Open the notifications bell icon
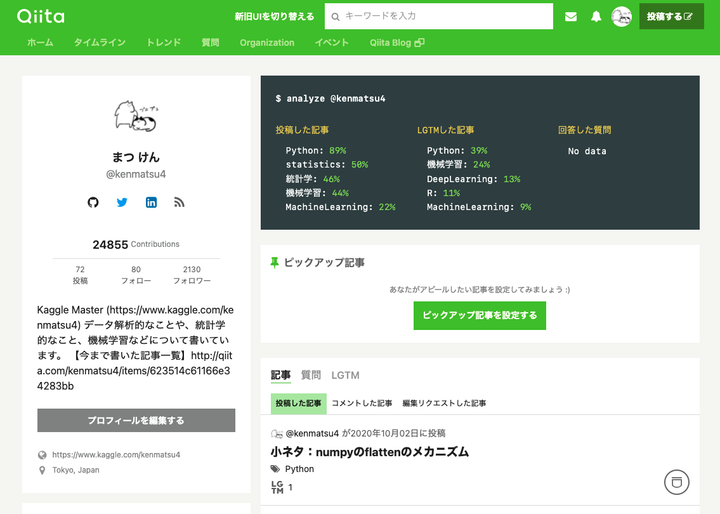Image resolution: width=720 pixels, height=514 pixels. [x=596, y=17]
